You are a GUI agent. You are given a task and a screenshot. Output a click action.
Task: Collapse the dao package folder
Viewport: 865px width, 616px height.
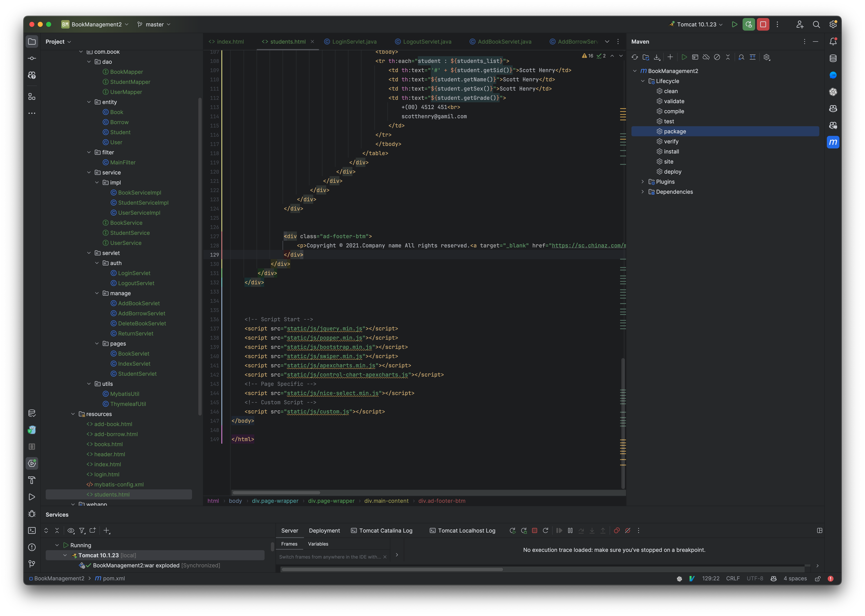(90, 61)
